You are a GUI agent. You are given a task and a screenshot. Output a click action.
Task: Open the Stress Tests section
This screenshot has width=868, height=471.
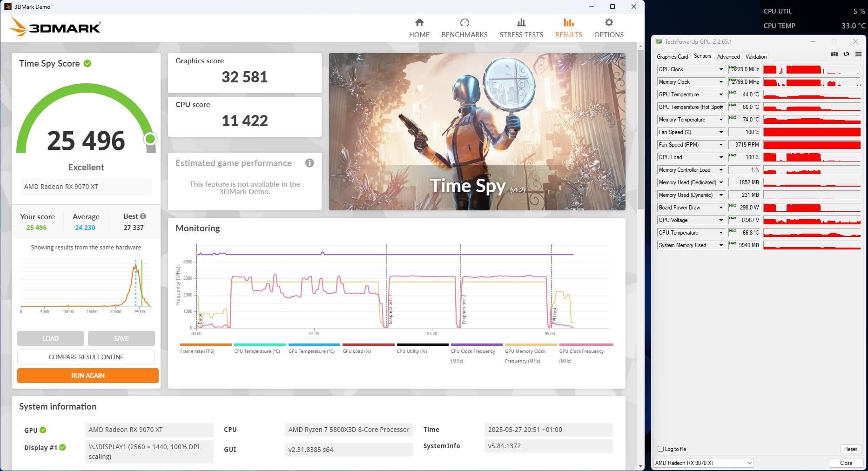tap(521, 28)
